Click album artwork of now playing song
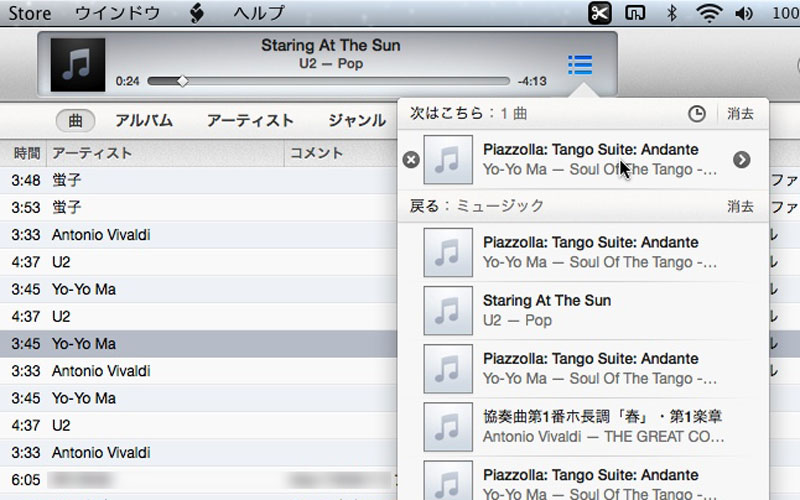The image size is (800, 500). 78,65
